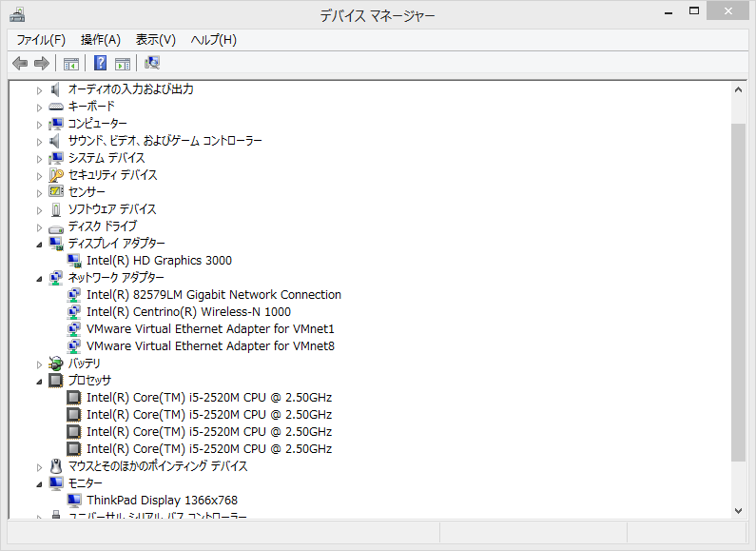
Task: Click the mouse icon for マウスとそのほかのポインティング デバイス
Action: point(56,466)
